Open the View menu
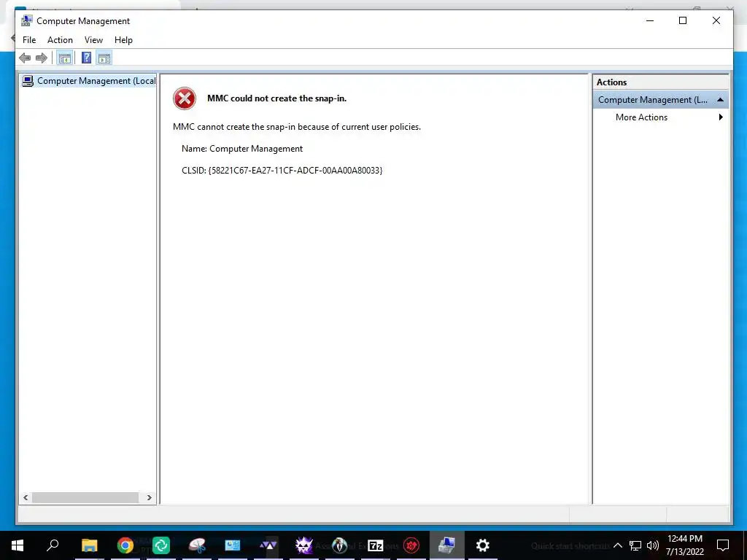Viewport: 747px width, 560px height. pyautogui.click(x=93, y=40)
